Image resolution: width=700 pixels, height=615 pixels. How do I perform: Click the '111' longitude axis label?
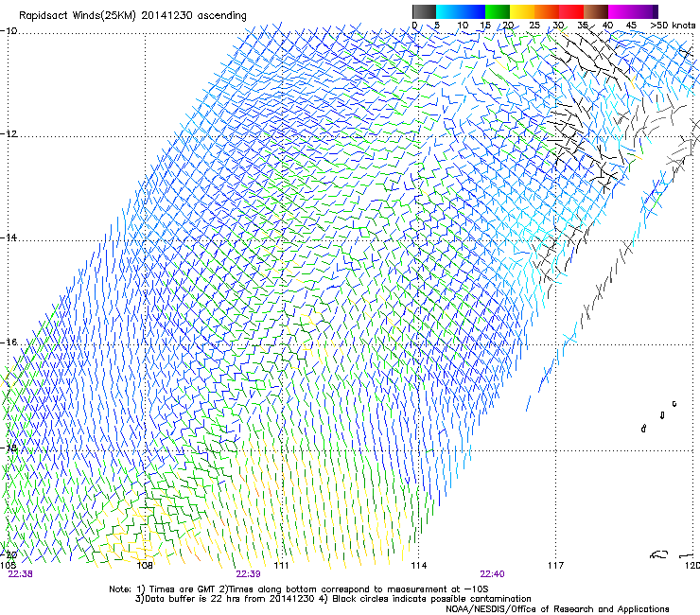pyautogui.click(x=281, y=566)
